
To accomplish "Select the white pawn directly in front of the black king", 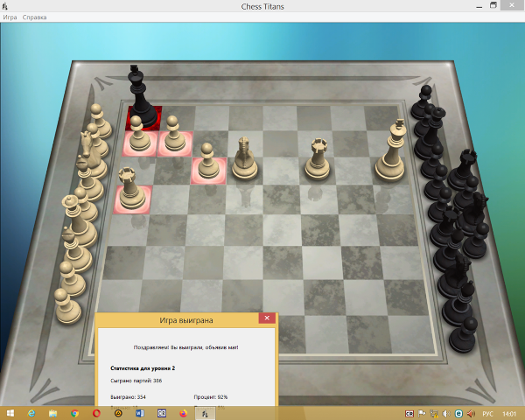I will (139, 137).
